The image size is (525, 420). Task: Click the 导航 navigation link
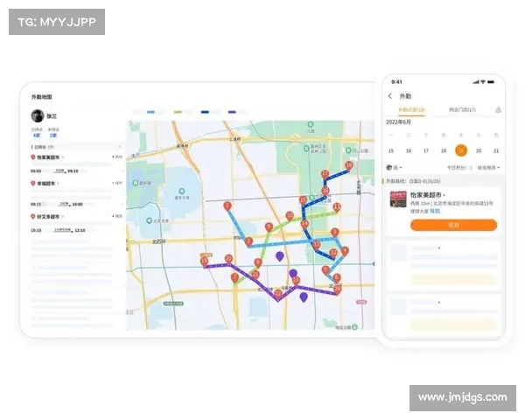click(x=434, y=211)
